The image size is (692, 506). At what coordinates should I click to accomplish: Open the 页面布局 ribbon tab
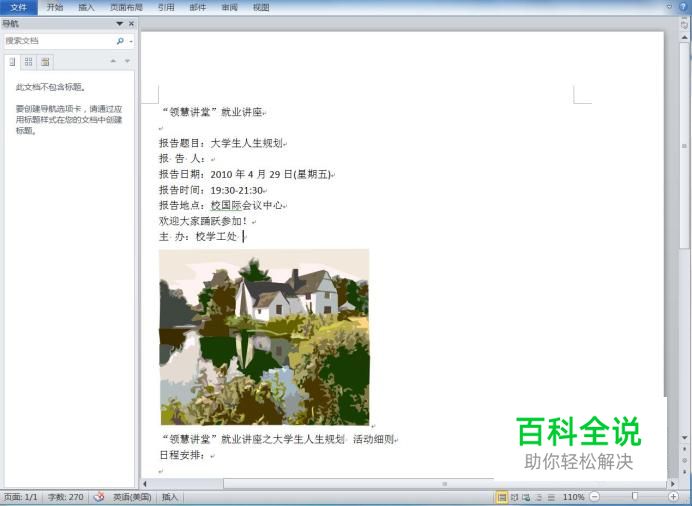(126, 7)
